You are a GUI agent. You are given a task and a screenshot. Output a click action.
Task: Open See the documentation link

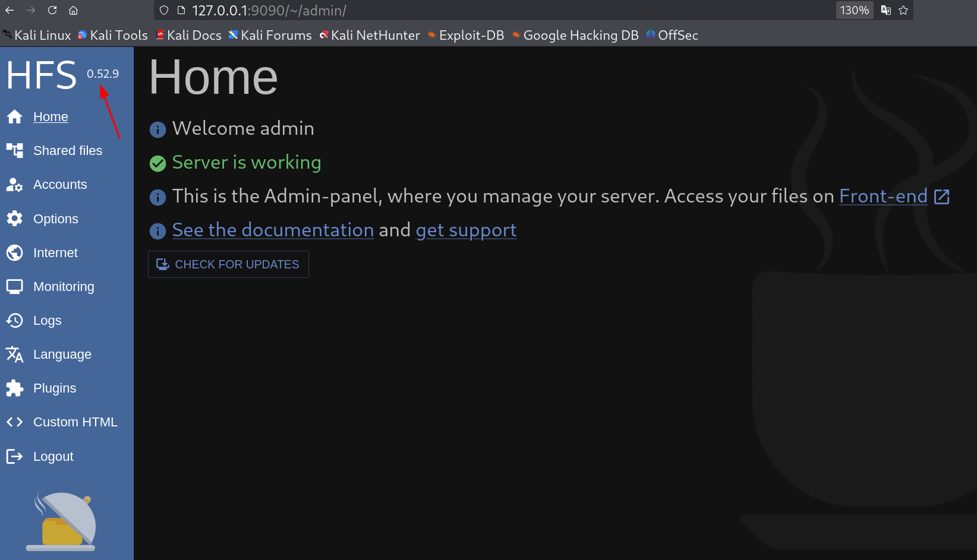point(273,230)
